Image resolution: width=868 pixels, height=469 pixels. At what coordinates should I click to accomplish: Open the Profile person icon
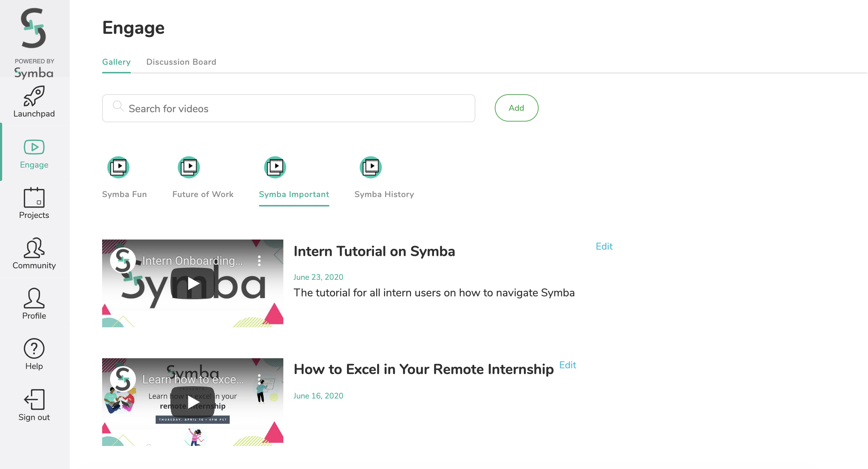click(x=34, y=298)
